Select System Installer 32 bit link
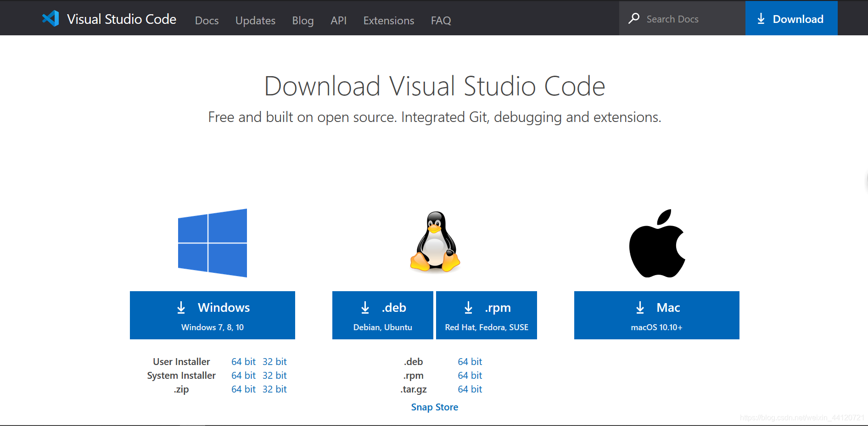The height and width of the screenshot is (426, 868). 274,376
